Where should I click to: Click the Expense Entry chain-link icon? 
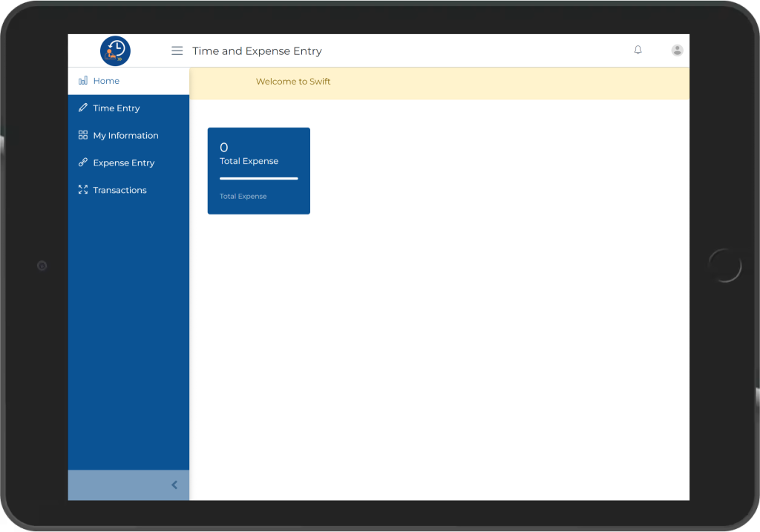point(83,163)
